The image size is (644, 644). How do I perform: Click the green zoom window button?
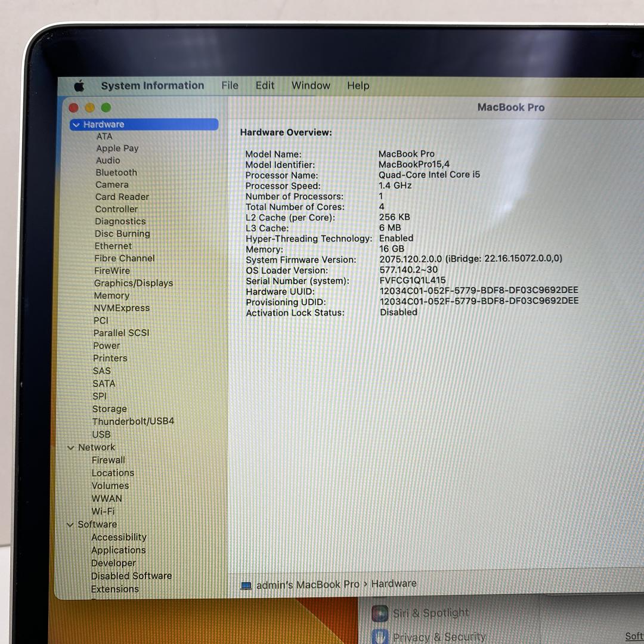(x=106, y=107)
